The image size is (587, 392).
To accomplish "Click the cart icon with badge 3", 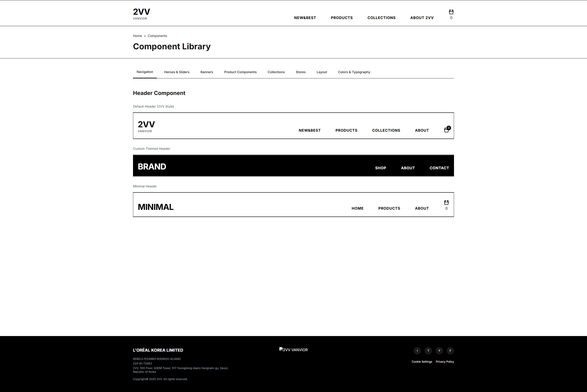I will pos(447,130).
